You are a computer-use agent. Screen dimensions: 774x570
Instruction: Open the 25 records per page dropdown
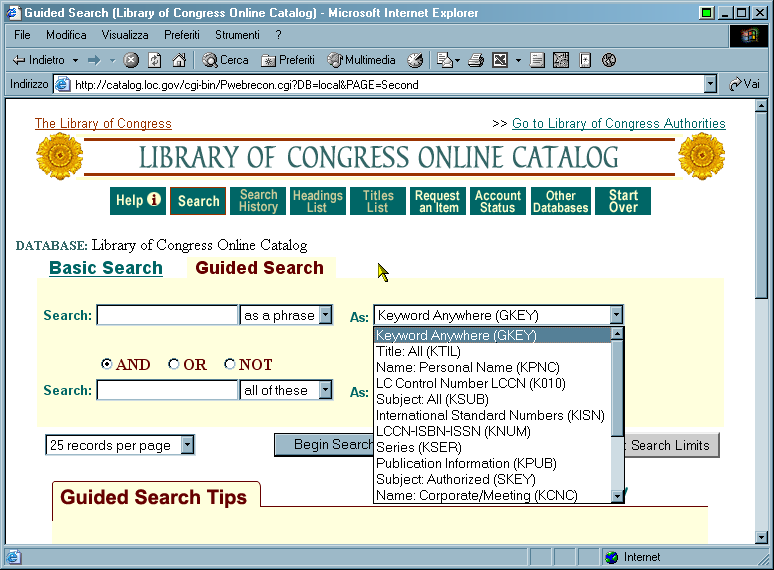click(120, 445)
